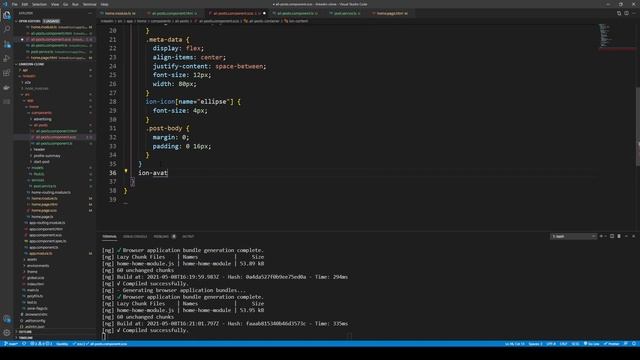Image resolution: width=640 pixels, height=360 pixels.
Task: Click the SCSS language mode in status bar
Action: (575, 344)
